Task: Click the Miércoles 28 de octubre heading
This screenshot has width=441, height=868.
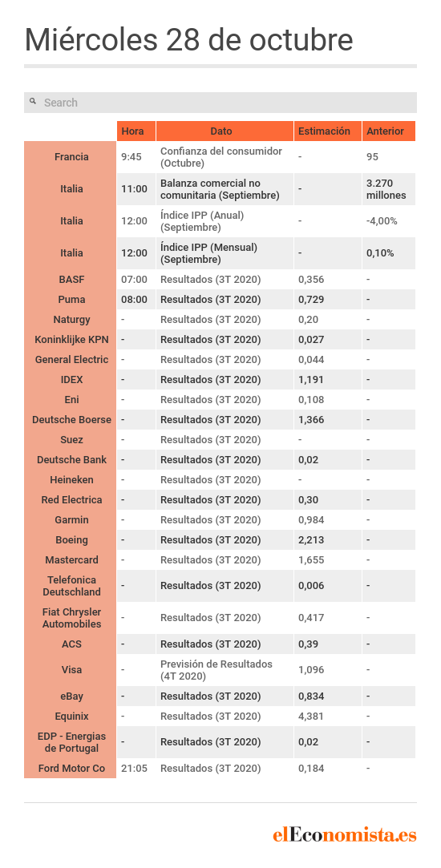Action: pos(189,40)
